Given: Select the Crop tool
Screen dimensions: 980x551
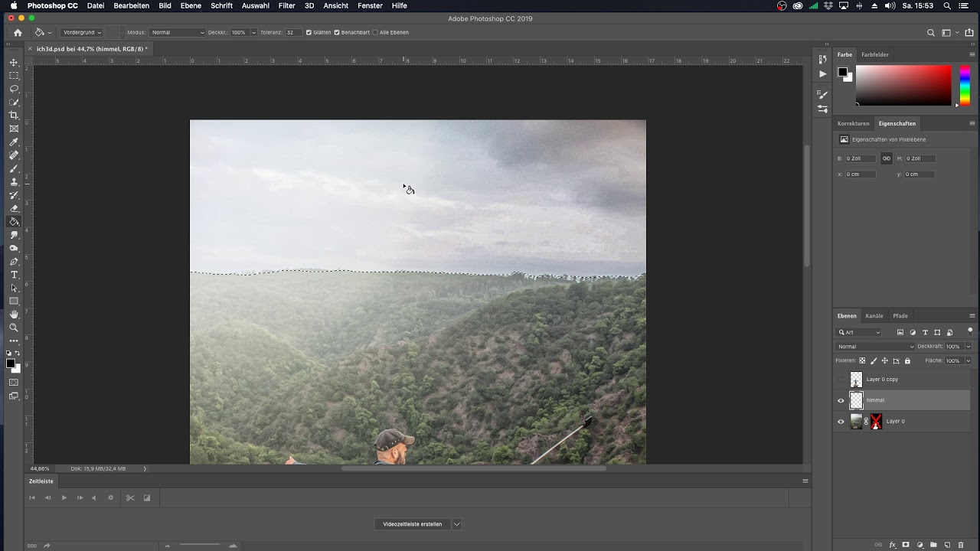Looking at the screenshot, I should point(14,116).
